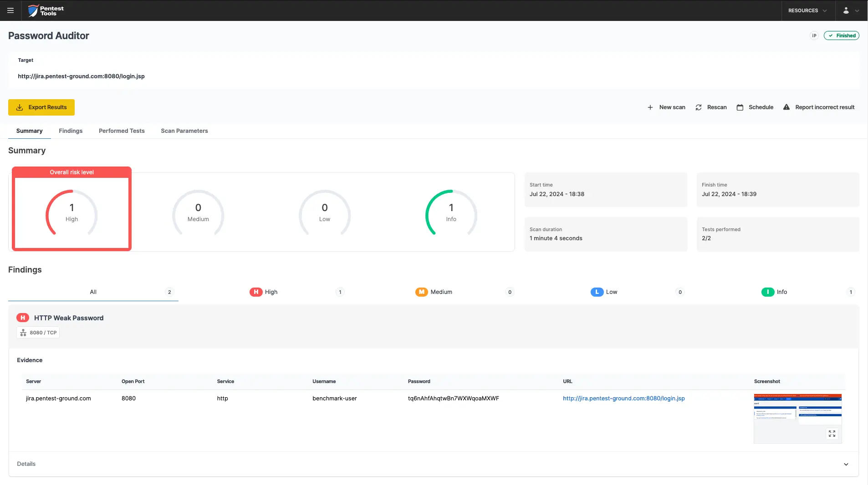Click the user menu dropdown arrow
Image resolution: width=868 pixels, height=485 pixels.
857,10
